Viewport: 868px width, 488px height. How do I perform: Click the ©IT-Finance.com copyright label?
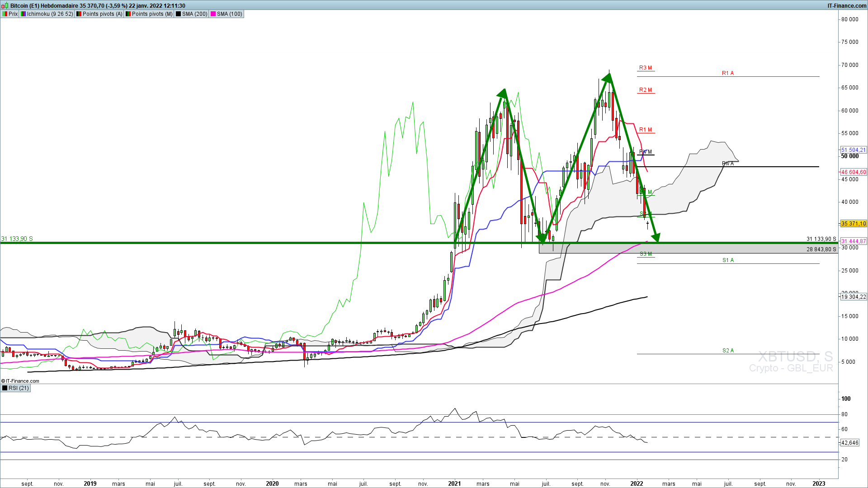coord(20,381)
